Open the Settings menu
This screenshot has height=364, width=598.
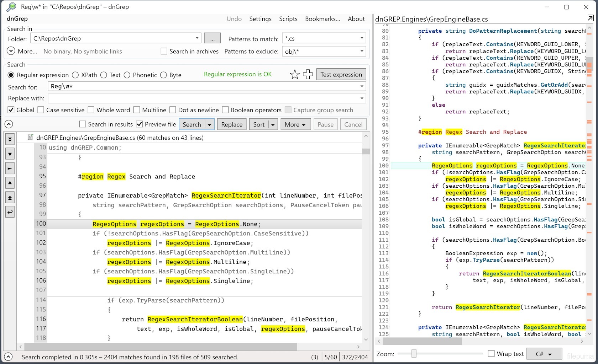260,19
